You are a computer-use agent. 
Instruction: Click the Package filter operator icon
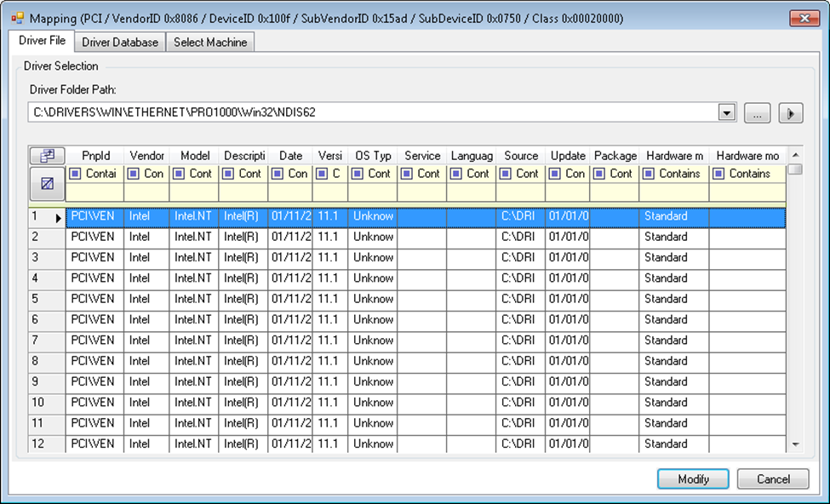pos(598,174)
